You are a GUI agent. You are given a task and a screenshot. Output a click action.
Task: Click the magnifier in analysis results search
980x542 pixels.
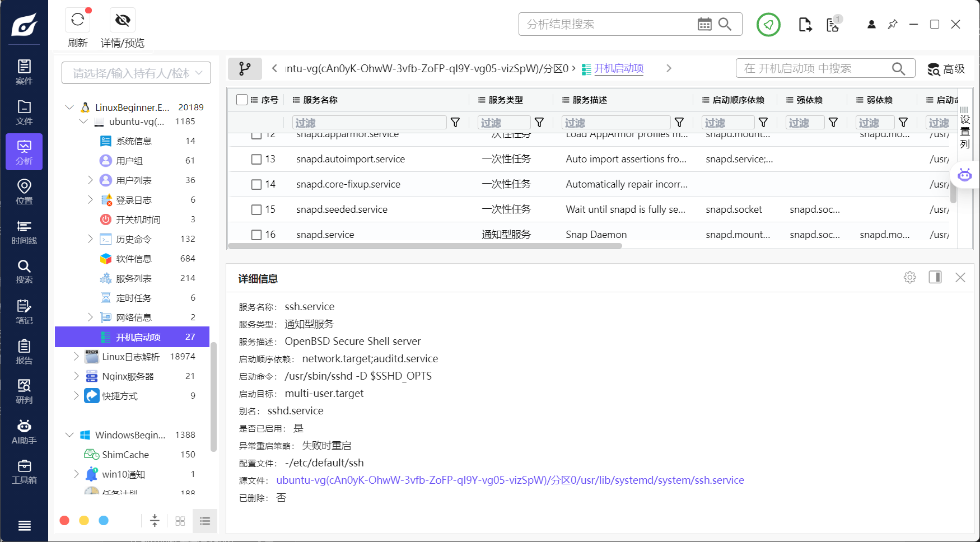pos(725,24)
